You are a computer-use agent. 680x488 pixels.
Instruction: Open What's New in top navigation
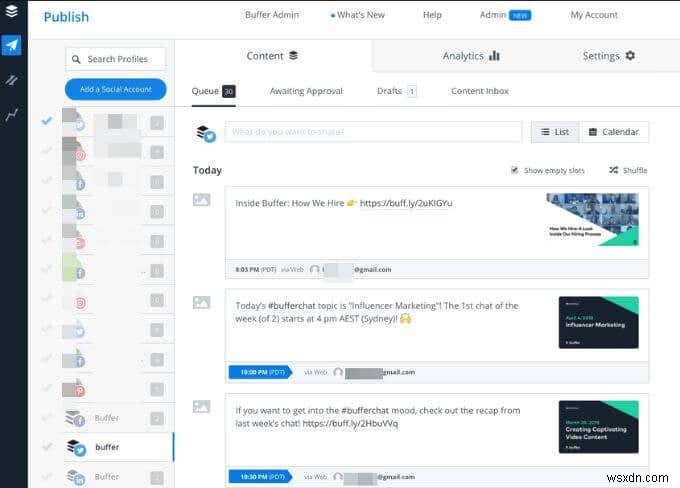[x=358, y=15]
